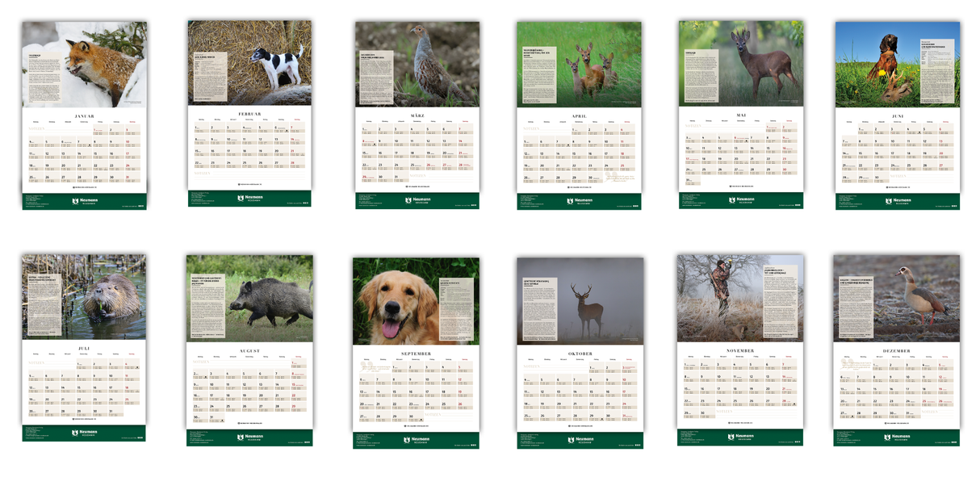The height and width of the screenshot is (490, 980).
Task: Click the MAI month heading
Action: click(x=741, y=115)
